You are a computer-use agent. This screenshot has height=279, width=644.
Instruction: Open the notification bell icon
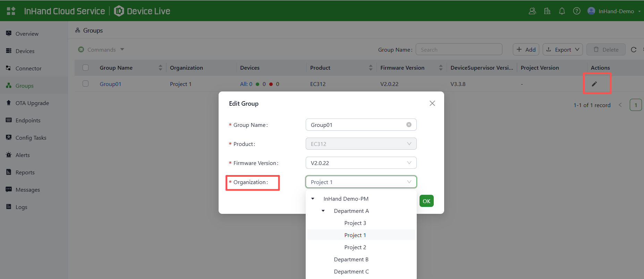point(562,11)
